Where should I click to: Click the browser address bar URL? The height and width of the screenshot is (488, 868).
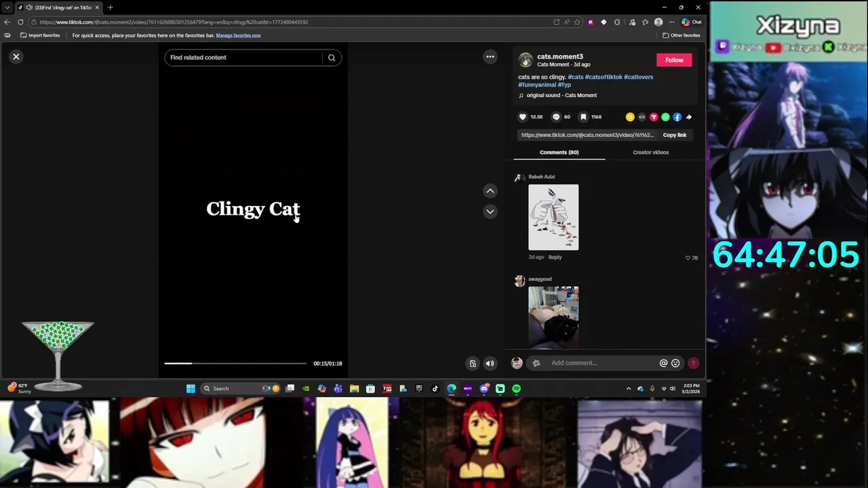[174, 22]
